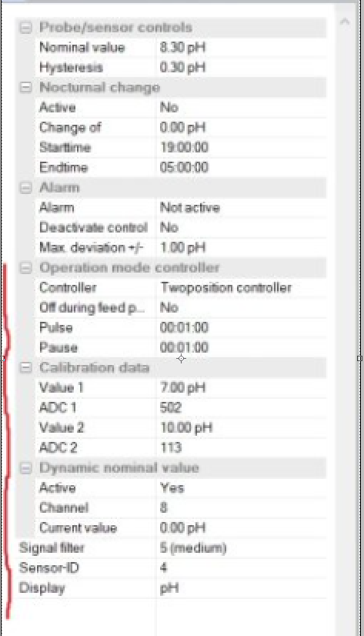Viewport: 364px width, 636px height.
Task: Edit the Hysteresis value 0.30 pH
Action: point(242,67)
